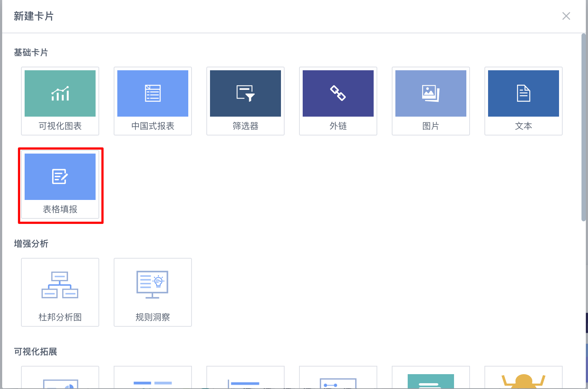Select the teal extension card thumbnail
This screenshot has height=389, width=588.
click(x=431, y=380)
